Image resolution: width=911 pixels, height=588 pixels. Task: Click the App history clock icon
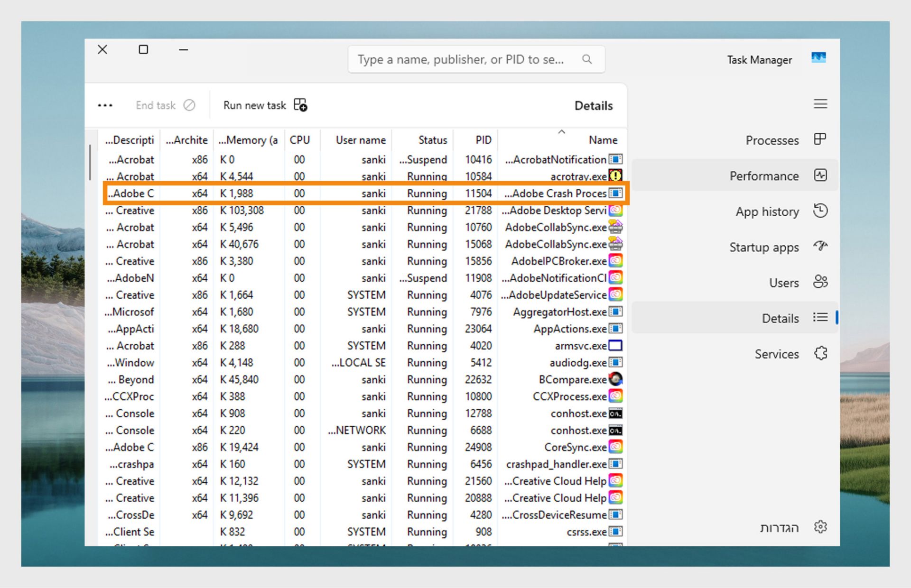point(820,211)
